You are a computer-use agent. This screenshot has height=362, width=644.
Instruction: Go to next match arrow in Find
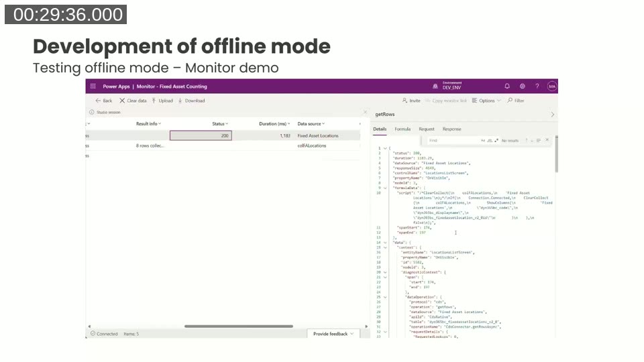(532, 140)
